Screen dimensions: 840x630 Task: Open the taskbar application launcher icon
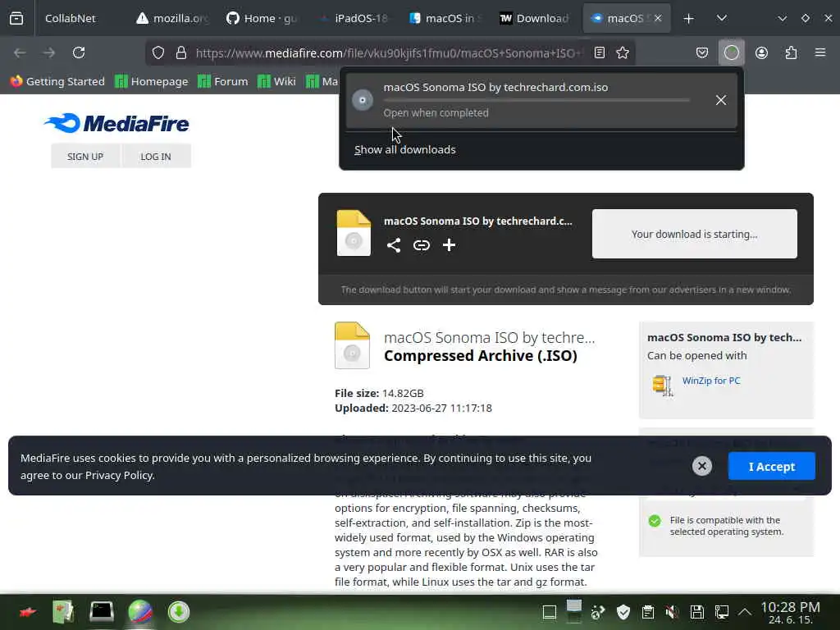(27, 612)
